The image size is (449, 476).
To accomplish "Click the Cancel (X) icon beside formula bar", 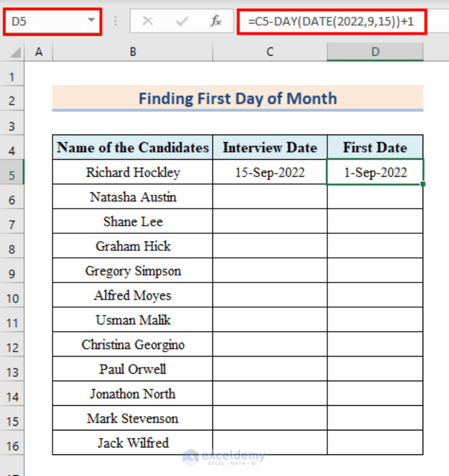I will [x=148, y=21].
